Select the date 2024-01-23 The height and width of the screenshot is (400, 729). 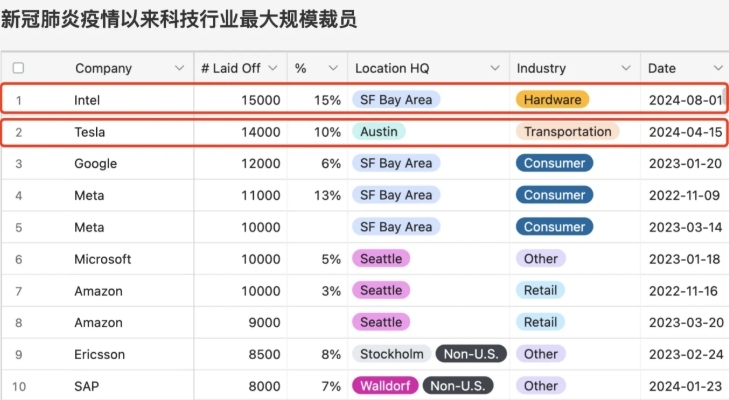click(685, 386)
